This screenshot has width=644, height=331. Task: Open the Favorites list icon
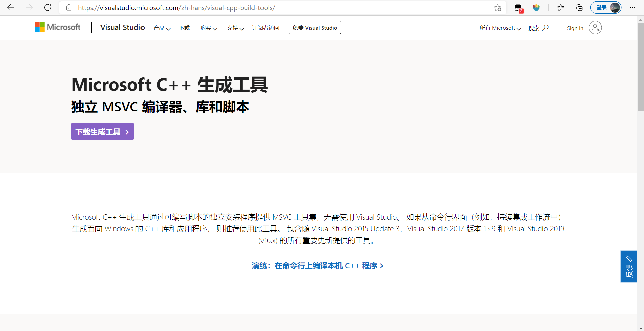561,8
